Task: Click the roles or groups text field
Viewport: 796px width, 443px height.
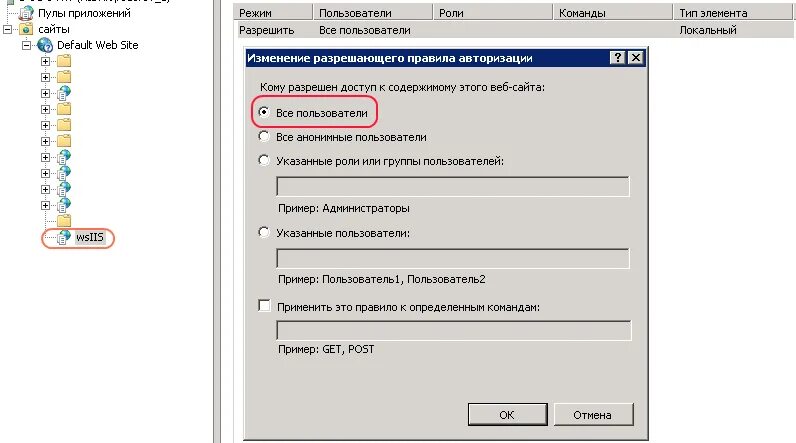Action: tap(453, 186)
